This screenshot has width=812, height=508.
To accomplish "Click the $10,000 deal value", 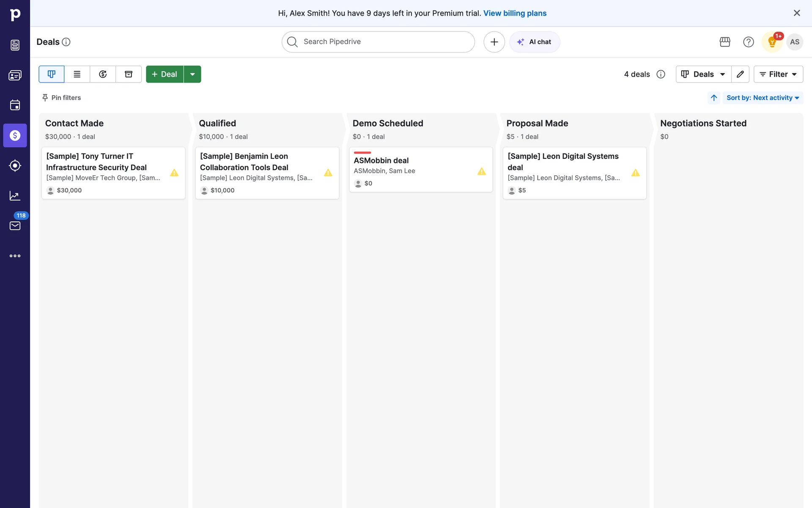I will [222, 190].
